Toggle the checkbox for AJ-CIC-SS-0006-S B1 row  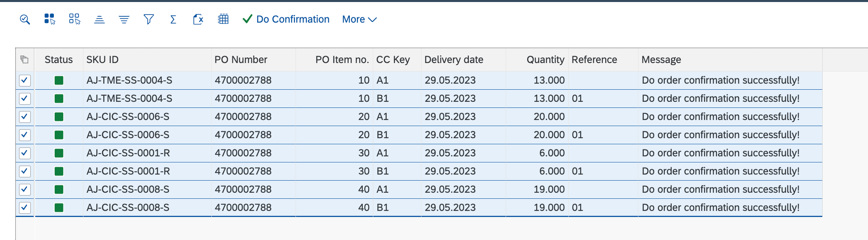pyautogui.click(x=25, y=135)
